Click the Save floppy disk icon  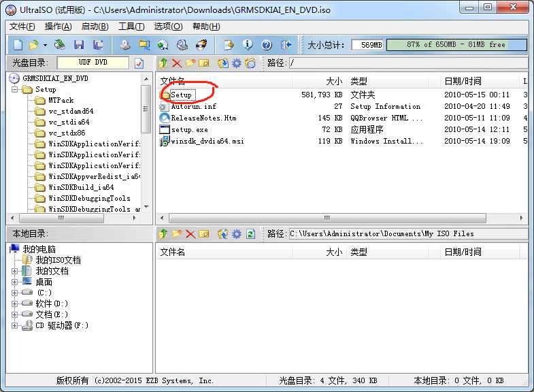point(79,45)
